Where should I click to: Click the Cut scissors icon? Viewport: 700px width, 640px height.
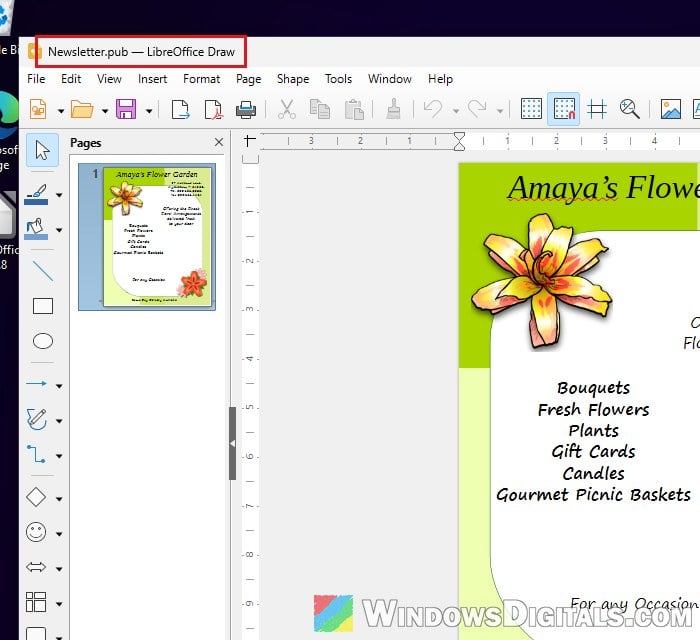pos(287,109)
